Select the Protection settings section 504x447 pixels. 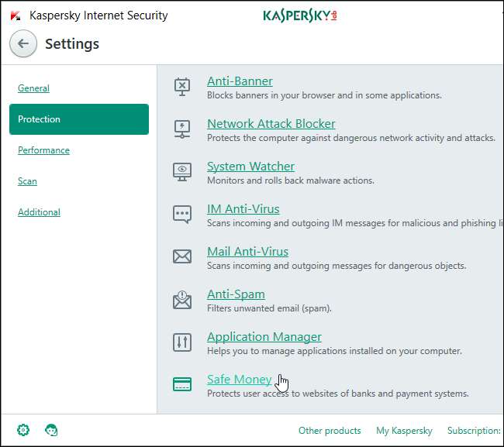coord(79,119)
